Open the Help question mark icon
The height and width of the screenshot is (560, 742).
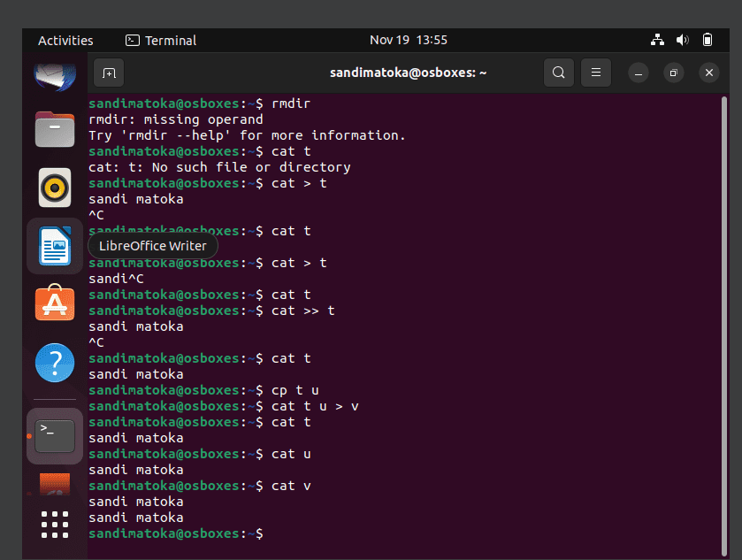click(55, 363)
